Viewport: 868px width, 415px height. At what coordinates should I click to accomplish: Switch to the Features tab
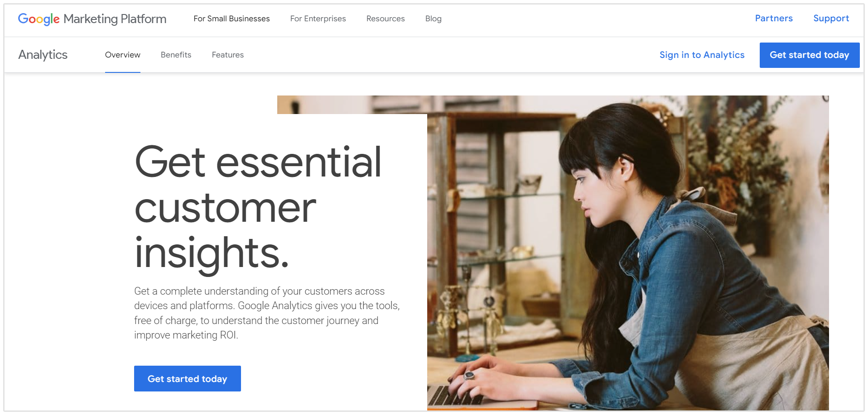pos(228,55)
